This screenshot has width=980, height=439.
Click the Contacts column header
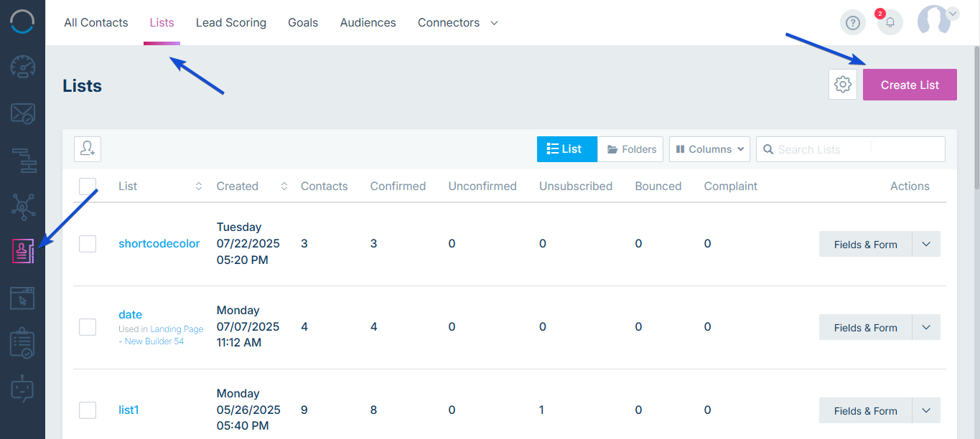pyautogui.click(x=324, y=186)
